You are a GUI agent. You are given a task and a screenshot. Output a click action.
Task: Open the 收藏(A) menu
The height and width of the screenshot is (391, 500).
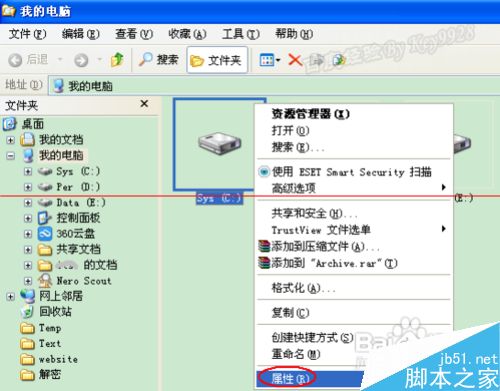point(187,34)
